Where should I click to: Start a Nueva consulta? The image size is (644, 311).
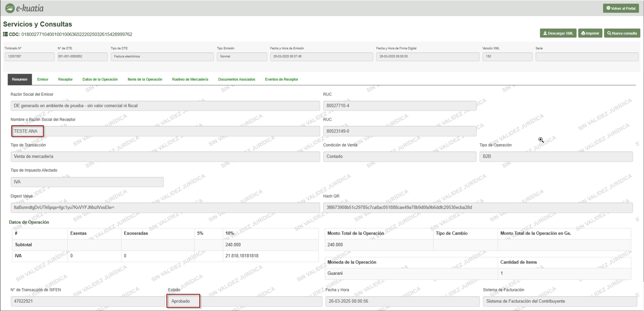pyautogui.click(x=622, y=33)
